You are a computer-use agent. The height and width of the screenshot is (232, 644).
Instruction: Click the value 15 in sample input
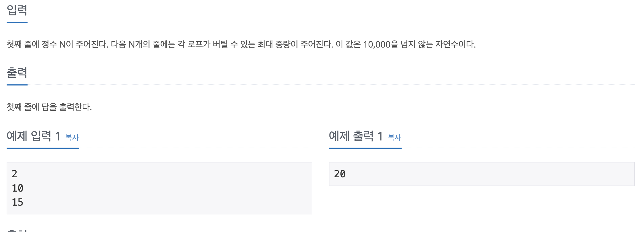point(18,202)
